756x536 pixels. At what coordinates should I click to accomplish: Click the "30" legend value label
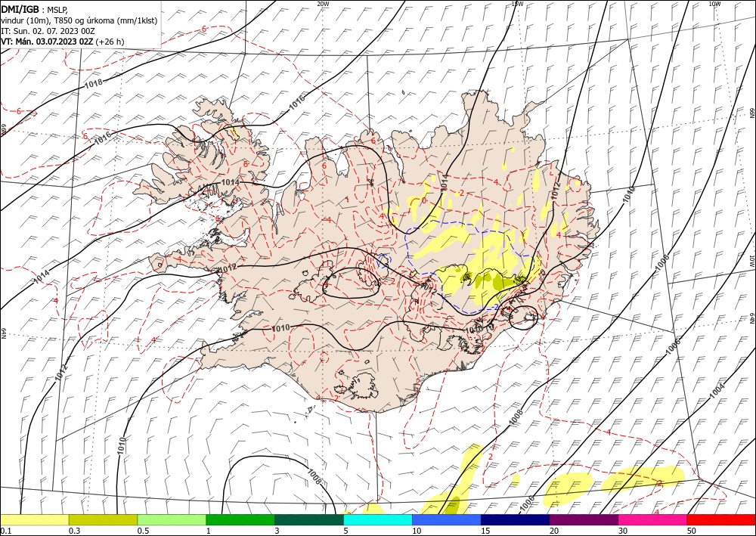[623, 531]
